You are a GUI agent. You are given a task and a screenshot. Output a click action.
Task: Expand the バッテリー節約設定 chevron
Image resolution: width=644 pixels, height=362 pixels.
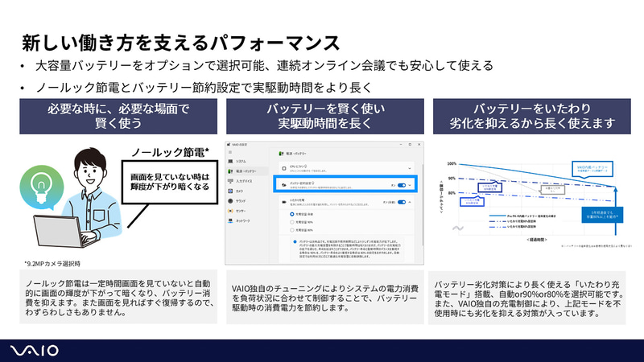tap(410, 186)
